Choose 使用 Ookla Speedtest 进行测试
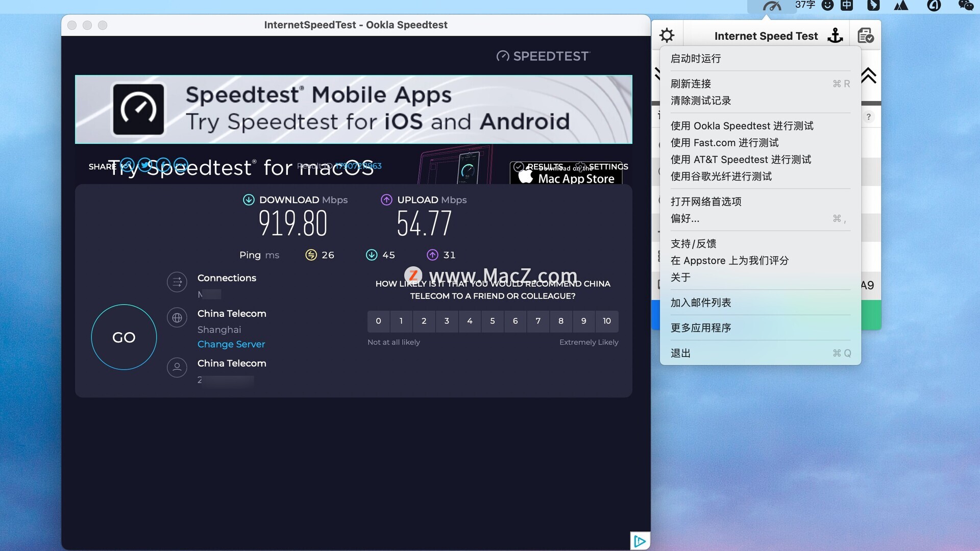 tap(760, 126)
